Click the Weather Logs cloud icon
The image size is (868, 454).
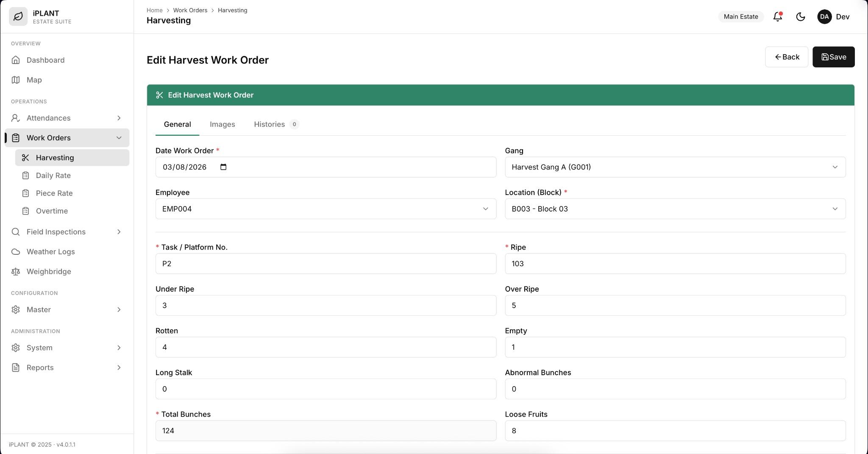point(16,252)
